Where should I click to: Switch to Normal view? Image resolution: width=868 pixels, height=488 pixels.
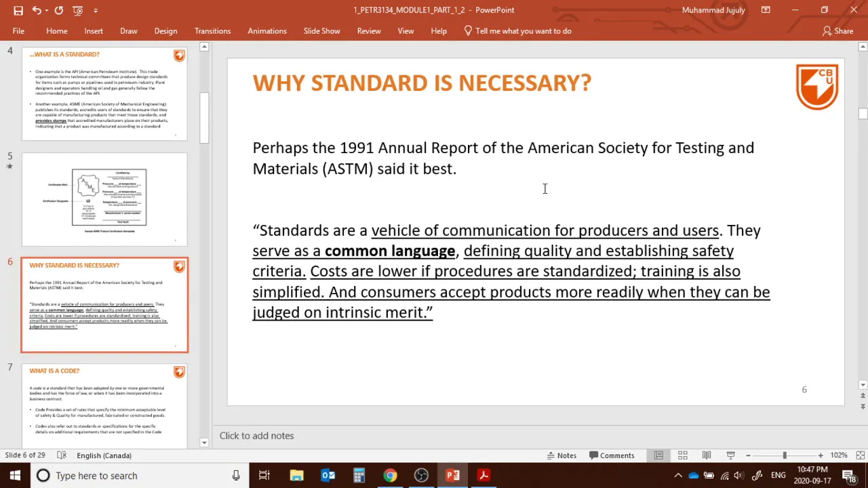tap(658, 455)
